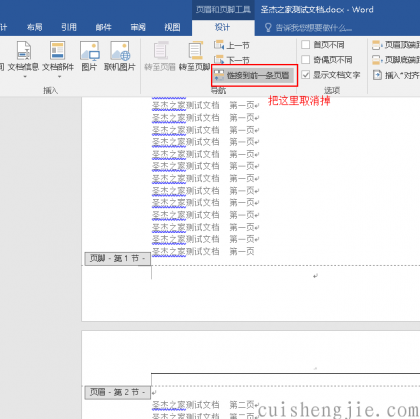Switch to the 引用 tab

click(x=69, y=27)
